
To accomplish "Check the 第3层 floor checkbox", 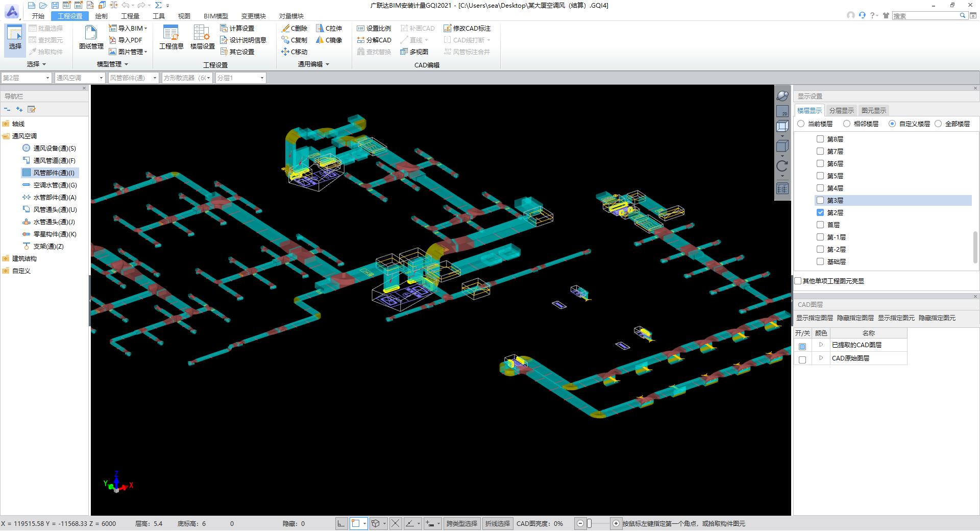I will [x=820, y=200].
